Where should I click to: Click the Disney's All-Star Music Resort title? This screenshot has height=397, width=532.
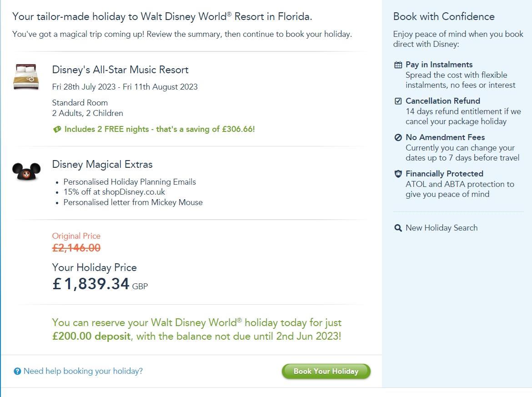[x=120, y=70]
